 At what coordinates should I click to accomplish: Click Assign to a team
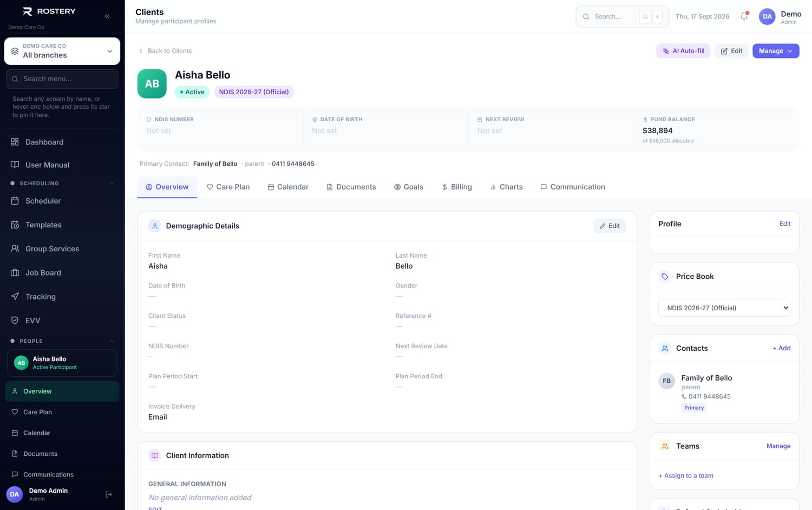pyautogui.click(x=686, y=475)
